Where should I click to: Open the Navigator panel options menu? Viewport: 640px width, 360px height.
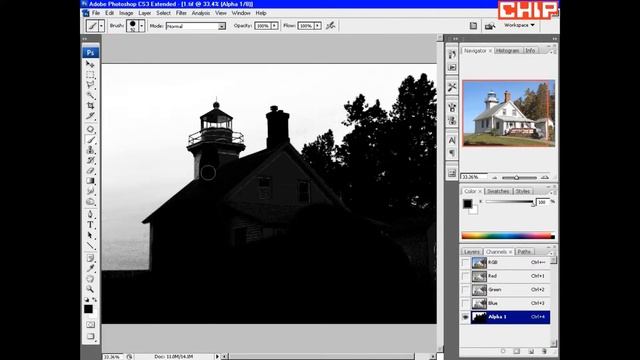551,51
